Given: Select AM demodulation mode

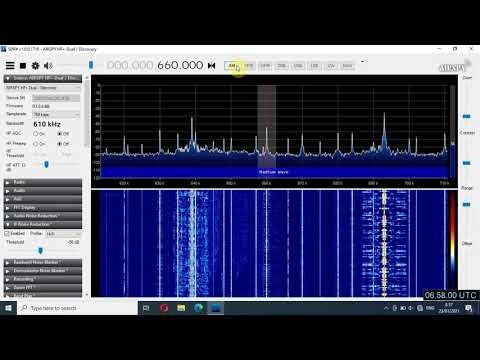Looking at the screenshot, I should [x=232, y=66].
